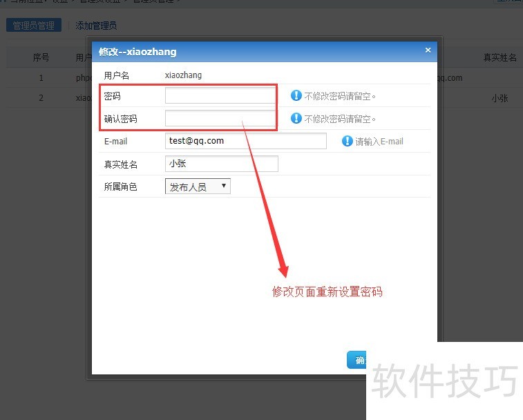Click the info icon beside the 密码 field

pyautogui.click(x=296, y=96)
